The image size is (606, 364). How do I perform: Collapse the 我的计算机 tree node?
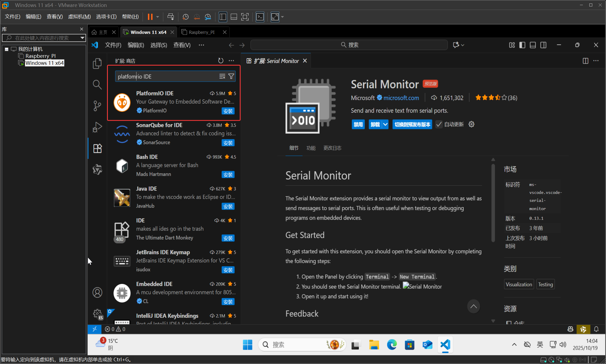(7, 49)
